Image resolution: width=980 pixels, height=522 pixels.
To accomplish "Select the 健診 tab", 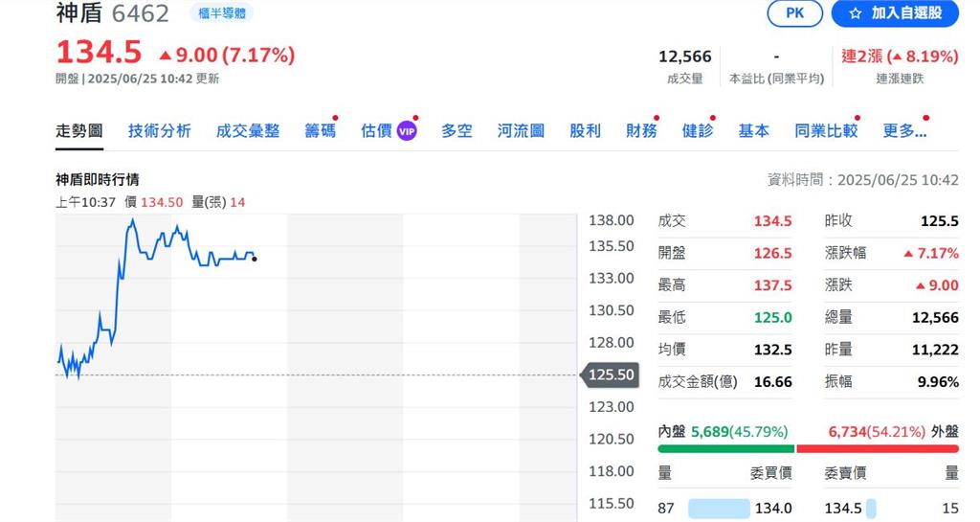I will click(698, 131).
